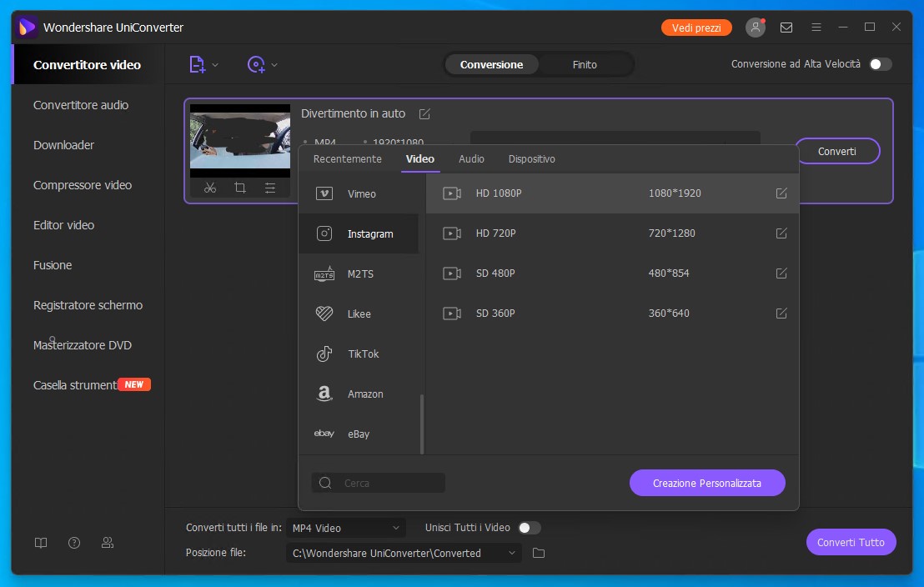The width and height of the screenshot is (924, 587).
Task: Switch to the Dispositivo tab
Action: pos(531,159)
